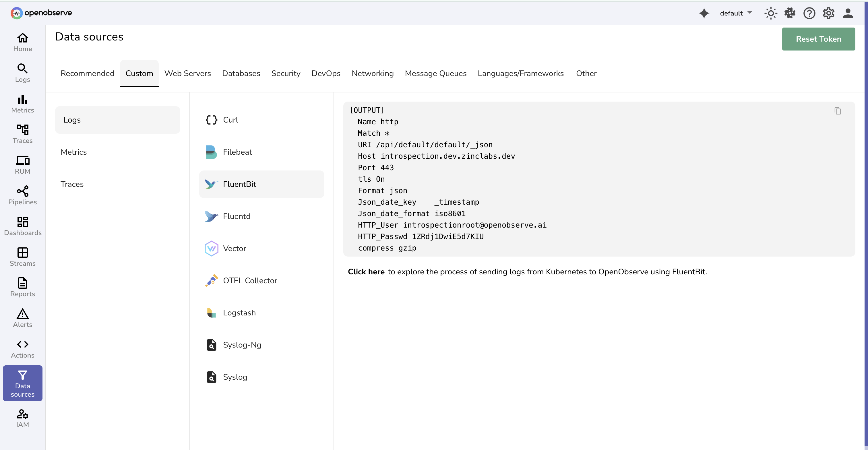Viewport: 868px width, 450px height.
Task: Select Traces in the left log type list
Action: pyautogui.click(x=72, y=184)
